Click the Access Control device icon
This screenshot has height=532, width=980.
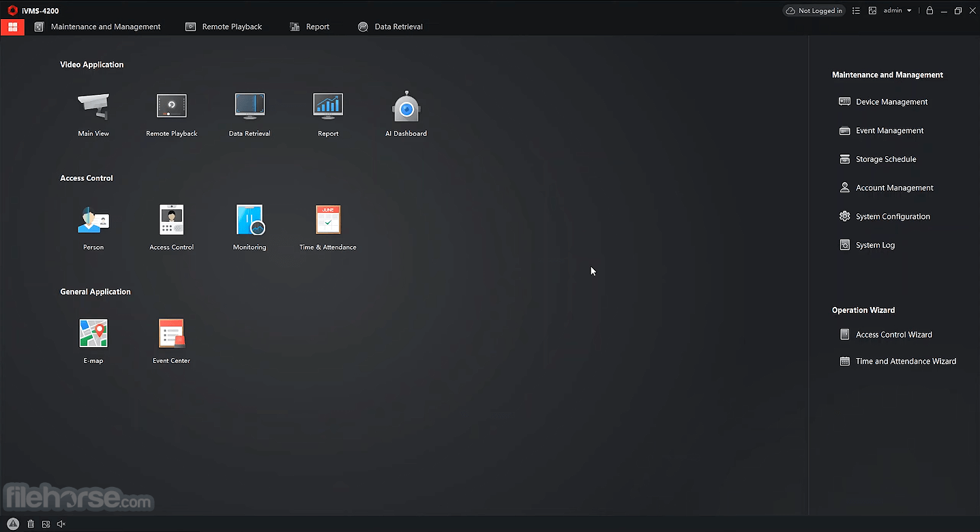click(171, 220)
